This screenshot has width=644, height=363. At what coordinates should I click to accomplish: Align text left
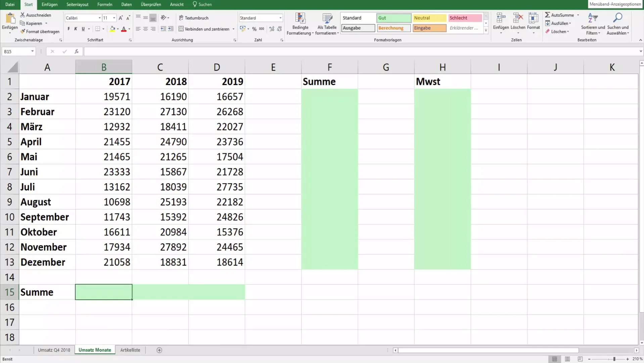pyautogui.click(x=138, y=29)
